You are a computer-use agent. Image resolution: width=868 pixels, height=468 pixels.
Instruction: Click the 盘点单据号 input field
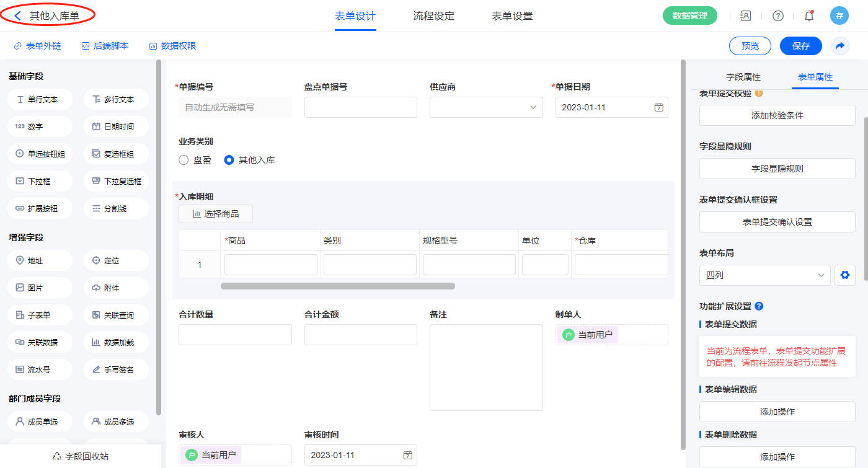pyautogui.click(x=360, y=107)
